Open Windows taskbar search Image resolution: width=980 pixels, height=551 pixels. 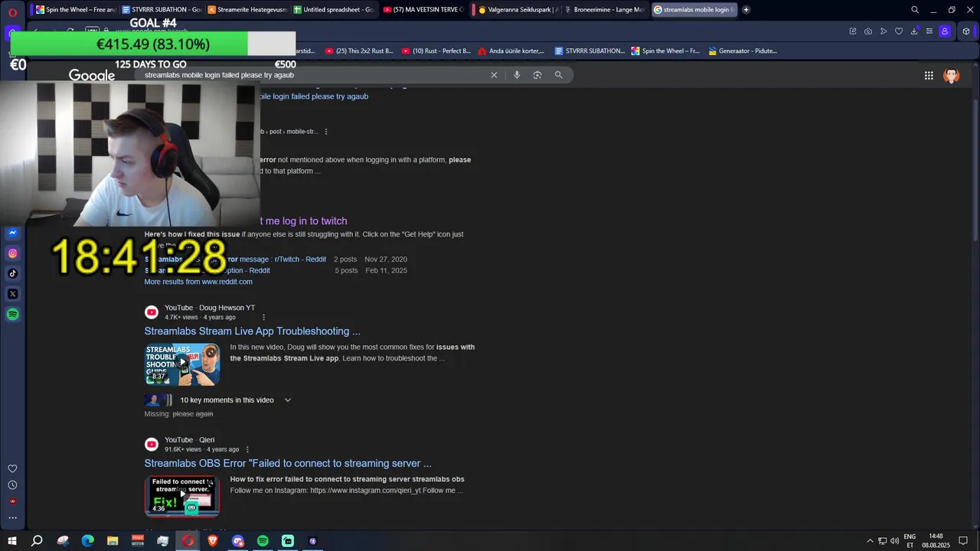(37, 541)
